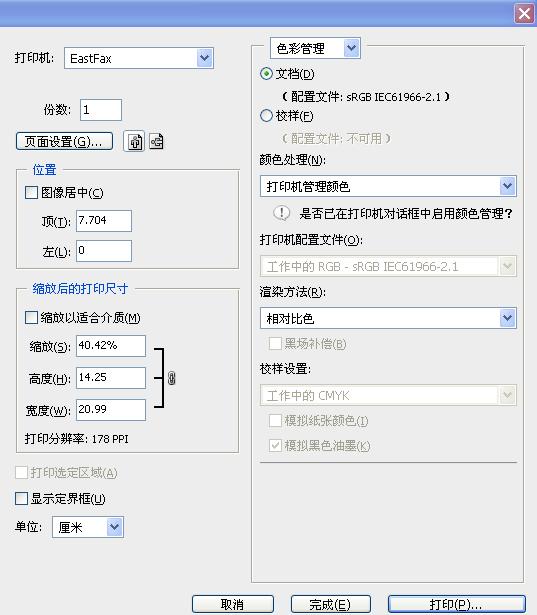Toggle 显示定界框 checkbox
Screen dimensions: 537x615
[21, 499]
